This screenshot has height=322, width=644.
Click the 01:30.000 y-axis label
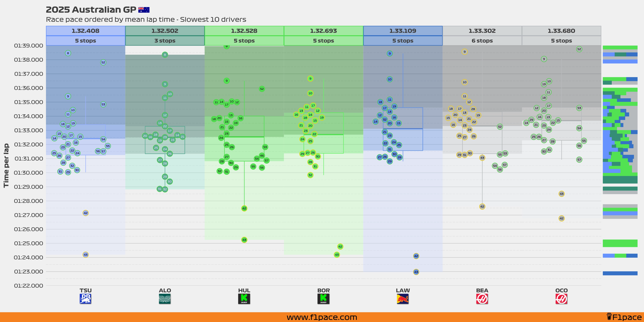click(x=28, y=172)
